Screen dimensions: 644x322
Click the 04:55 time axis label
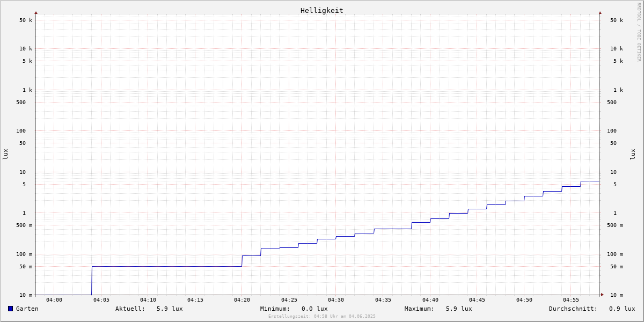click(571, 300)
